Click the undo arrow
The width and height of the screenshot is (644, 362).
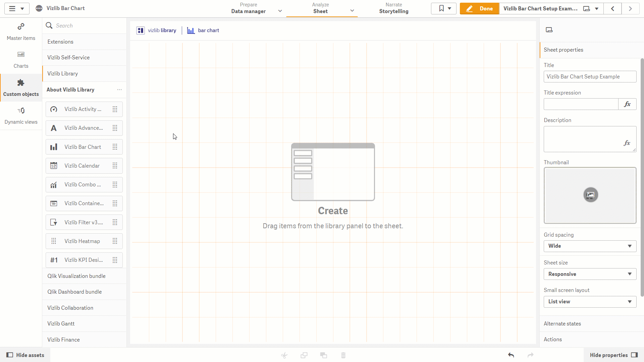tap(511, 355)
